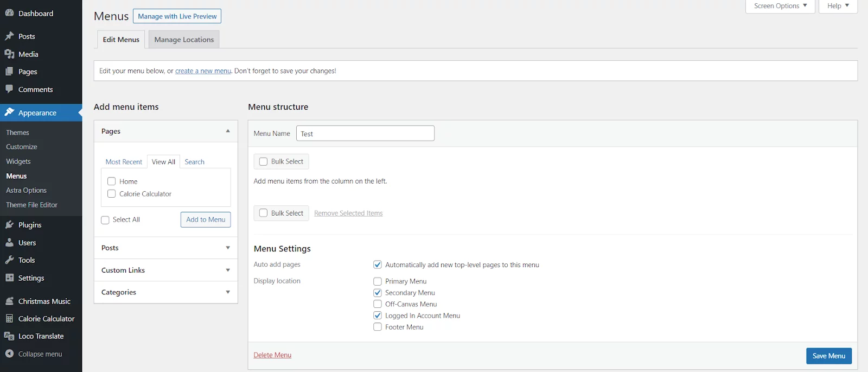Click the Collapse menu arrow icon
This screenshot has height=372, width=868.
click(9, 354)
